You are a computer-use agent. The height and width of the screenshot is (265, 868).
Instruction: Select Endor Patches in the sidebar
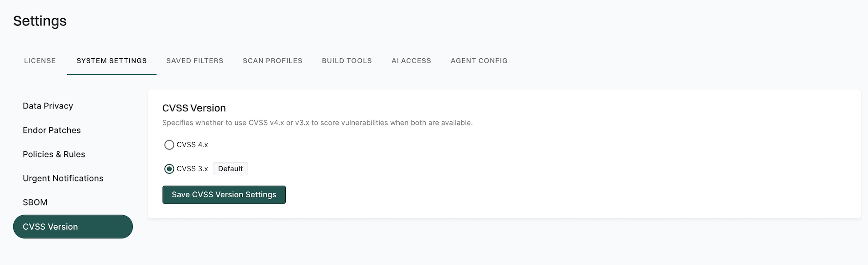[52, 130]
